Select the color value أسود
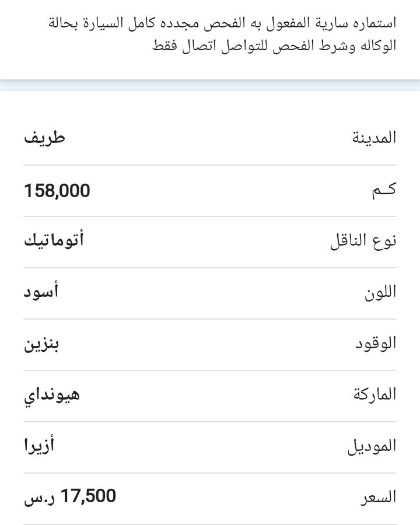The height and width of the screenshot is (525, 420). [x=41, y=290]
